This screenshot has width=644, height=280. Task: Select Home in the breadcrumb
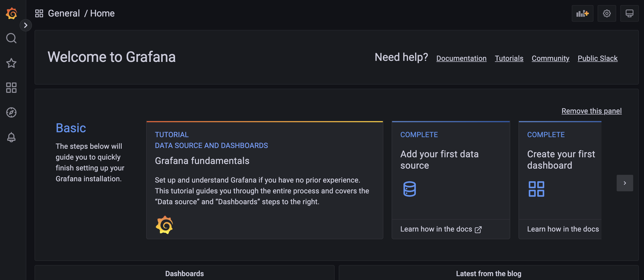[x=102, y=13]
